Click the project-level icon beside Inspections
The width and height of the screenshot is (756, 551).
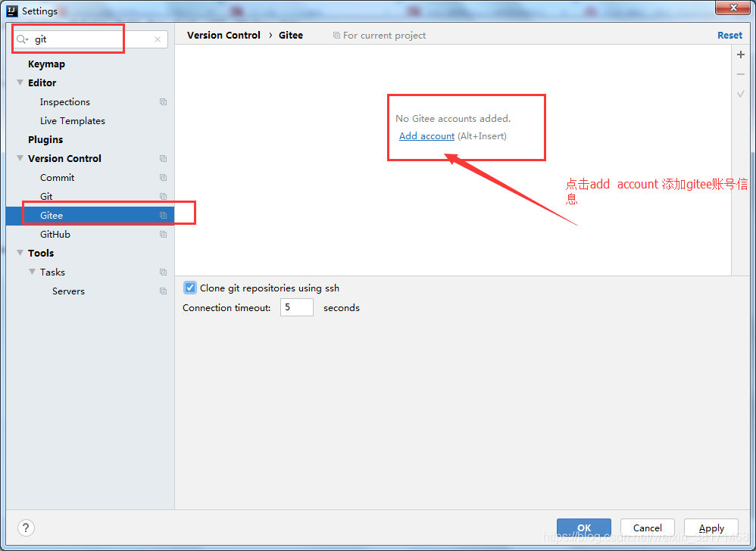point(164,102)
